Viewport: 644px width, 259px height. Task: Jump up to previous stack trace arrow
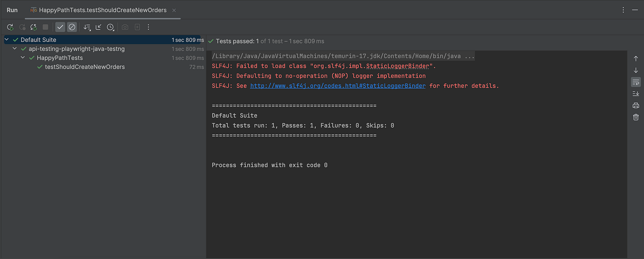pyautogui.click(x=636, y=59)
